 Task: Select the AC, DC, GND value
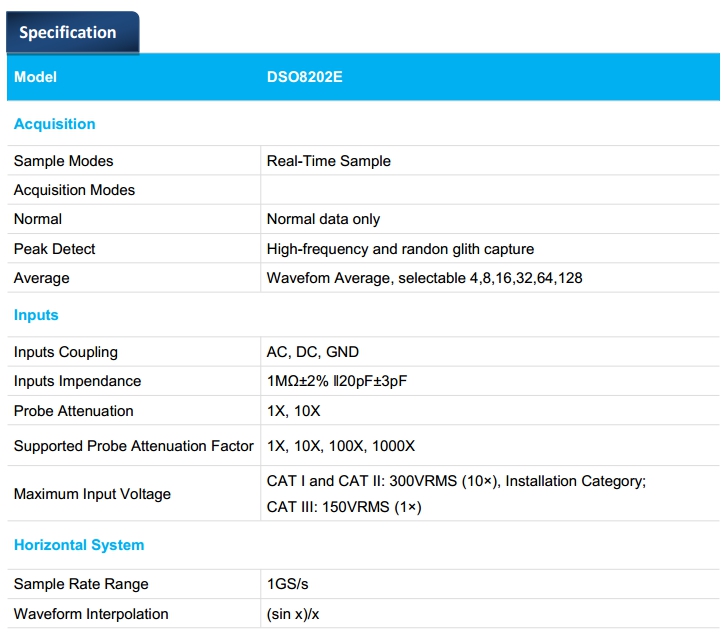click(313, 352)
